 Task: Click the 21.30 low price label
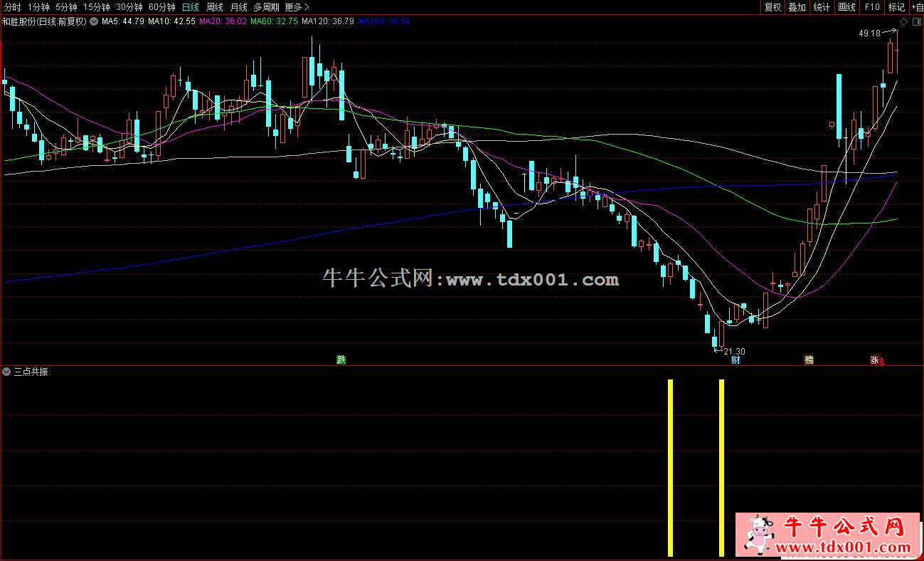[734, 352]
